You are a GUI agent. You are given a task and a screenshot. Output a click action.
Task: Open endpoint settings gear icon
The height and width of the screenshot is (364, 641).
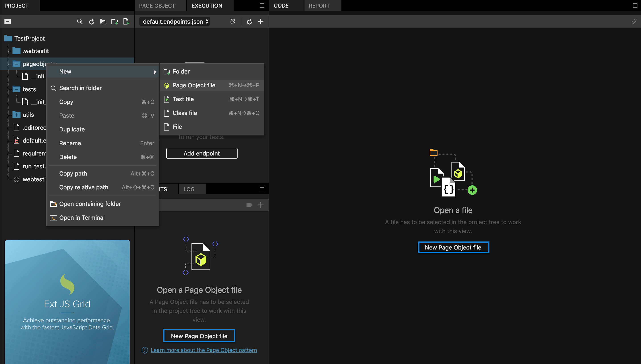pyautogui.click(x=233, y=22)
